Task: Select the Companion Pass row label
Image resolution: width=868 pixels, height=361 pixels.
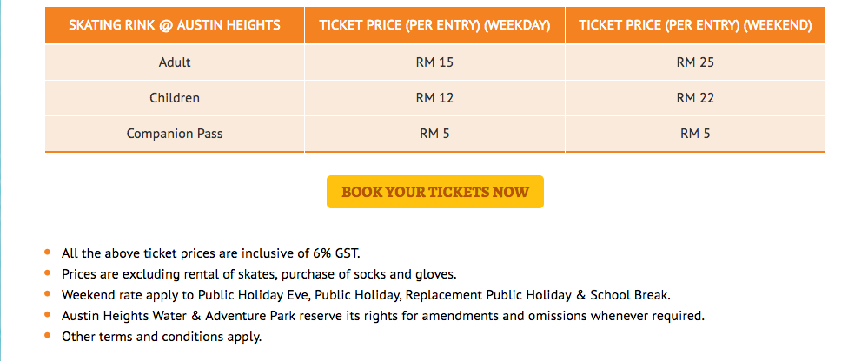Action: point(175,134)
